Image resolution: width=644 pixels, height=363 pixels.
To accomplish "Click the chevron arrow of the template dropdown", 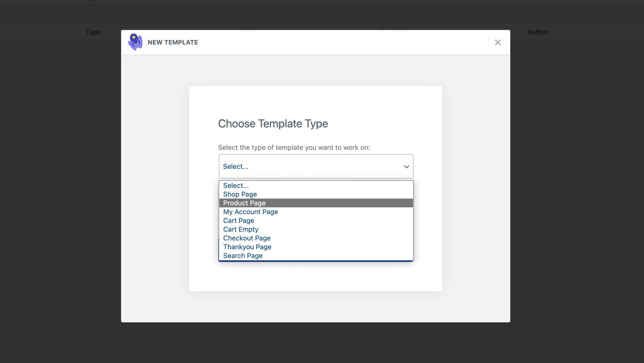I will [x=406, y=167].
